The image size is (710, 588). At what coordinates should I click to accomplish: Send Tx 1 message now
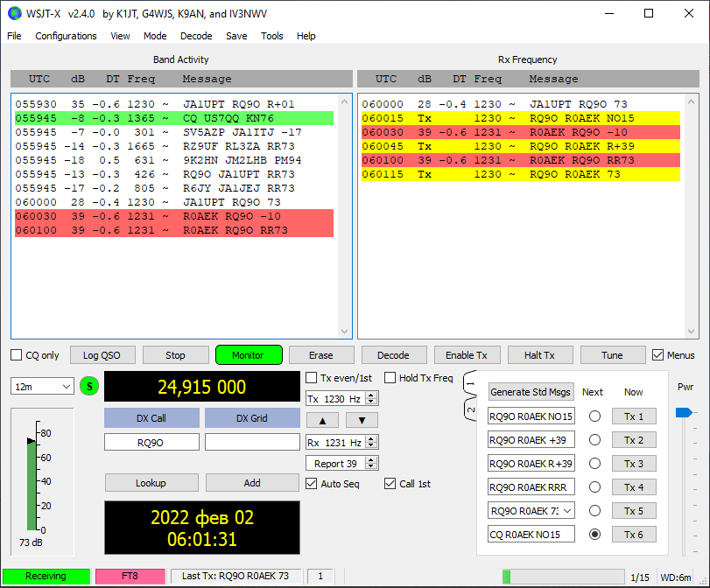click(634, 416)
